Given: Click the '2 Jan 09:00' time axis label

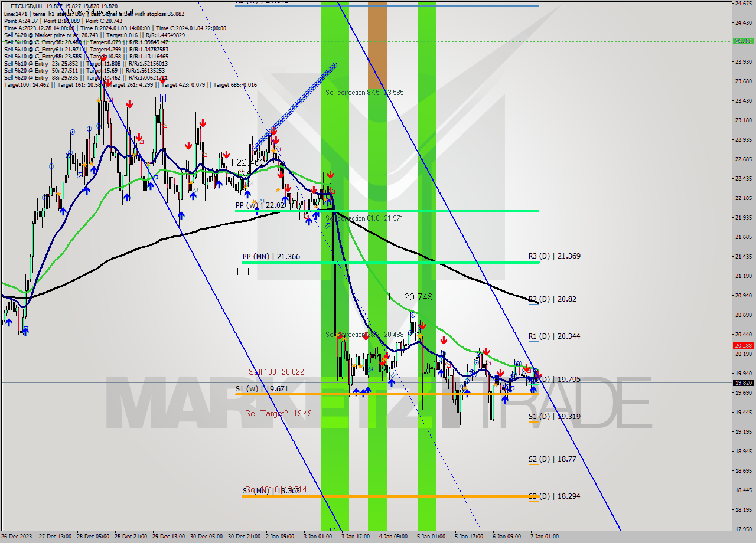Looking at the screenshot, I should [280, 537].
